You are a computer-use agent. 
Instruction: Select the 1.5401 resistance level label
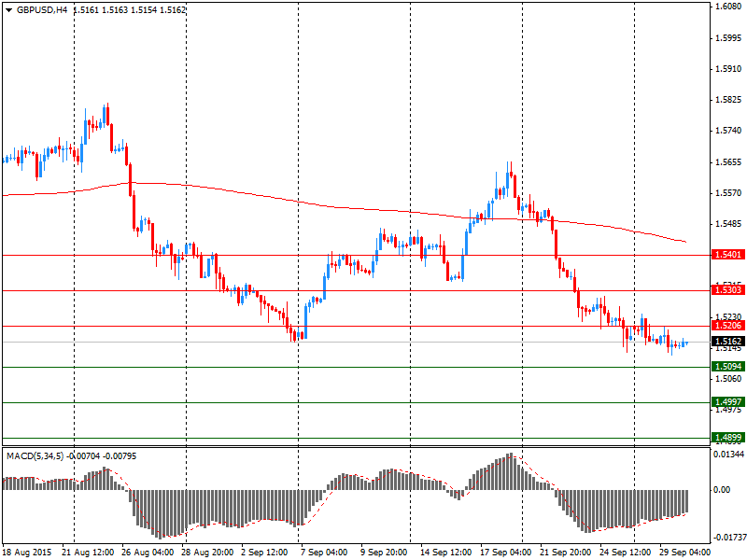tap(727, 254)
